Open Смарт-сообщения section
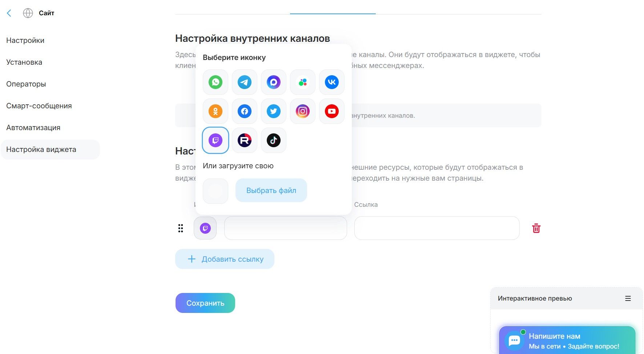The image size is (644, 354). (39, 106)
